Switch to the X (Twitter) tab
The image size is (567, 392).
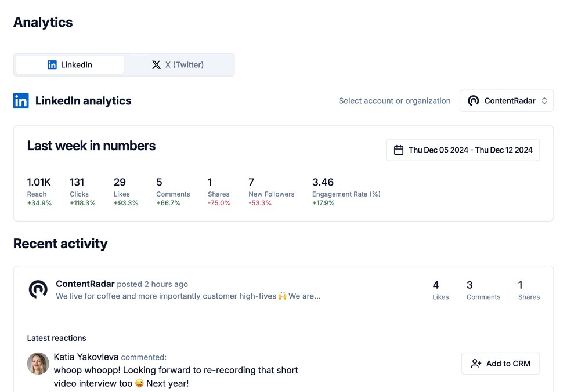pos(179,65)
